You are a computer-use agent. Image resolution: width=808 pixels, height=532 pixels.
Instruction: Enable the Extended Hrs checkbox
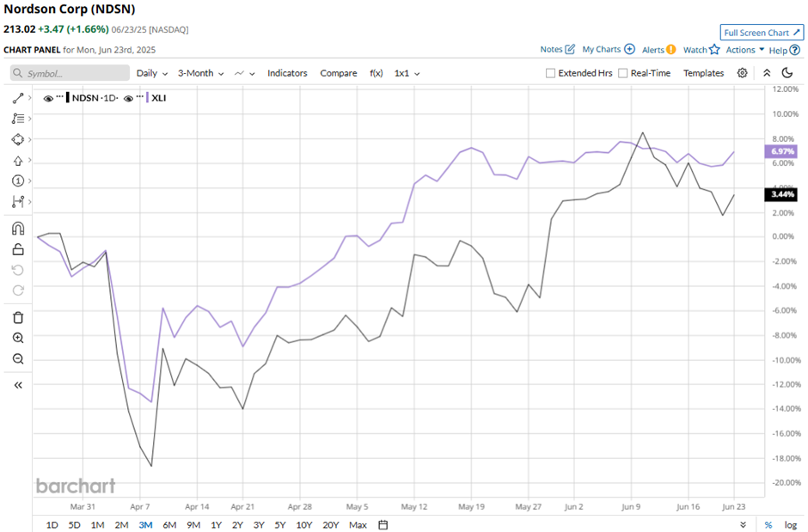click(551, 73)
